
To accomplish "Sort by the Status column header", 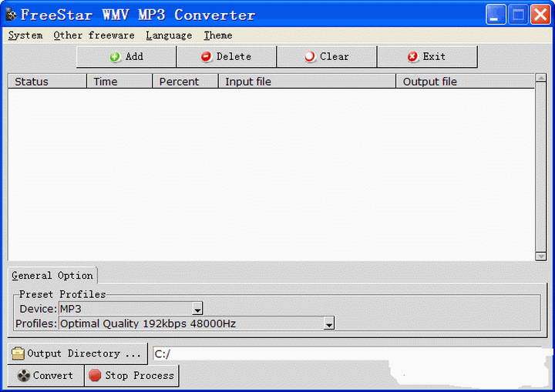I will (47, 82).
